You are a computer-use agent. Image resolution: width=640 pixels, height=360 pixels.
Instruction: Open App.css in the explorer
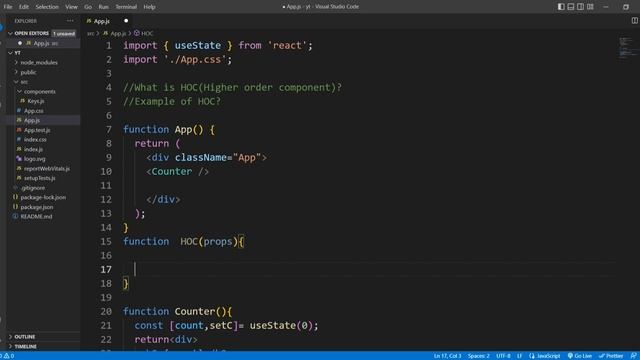click(33, 111)
